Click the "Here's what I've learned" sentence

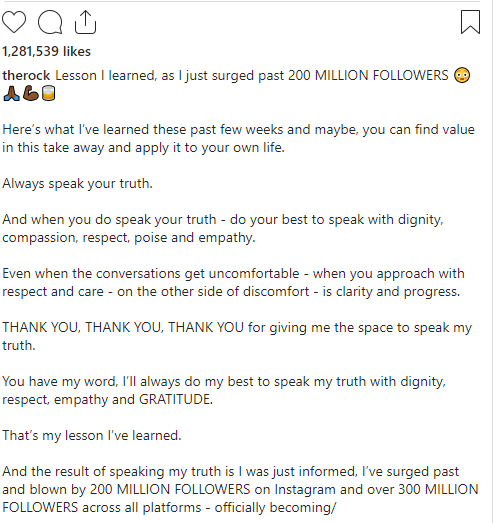coord(76,129)
